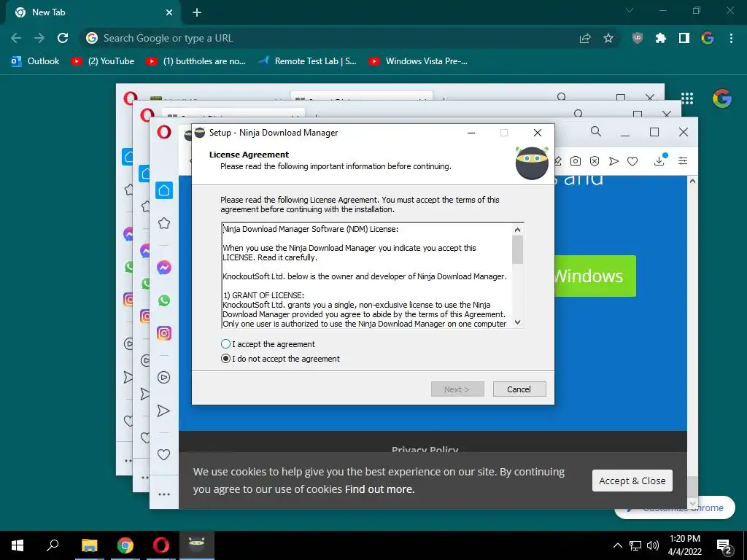The width and height of the screenshot is (747, 560).
Task: Click the Opera page scrollbar up arrow
Action: pyautogui.click(x=693, y=181)
